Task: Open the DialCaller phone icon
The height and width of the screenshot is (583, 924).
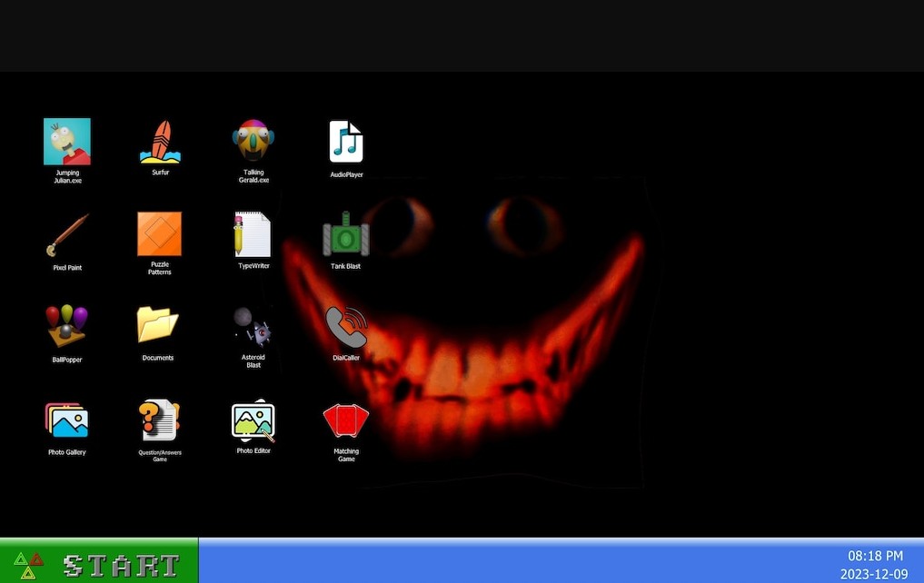Action: [346, 327]
